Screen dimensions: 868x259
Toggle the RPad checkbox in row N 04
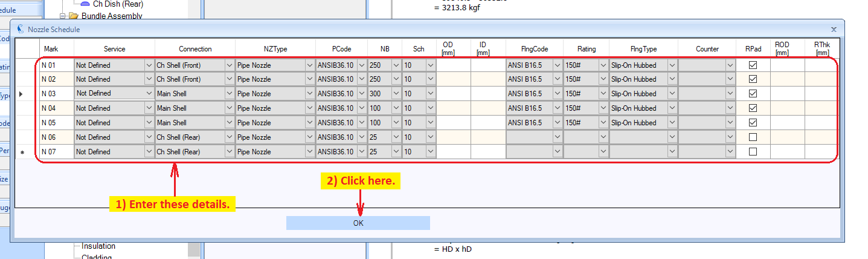coord(753,108)
